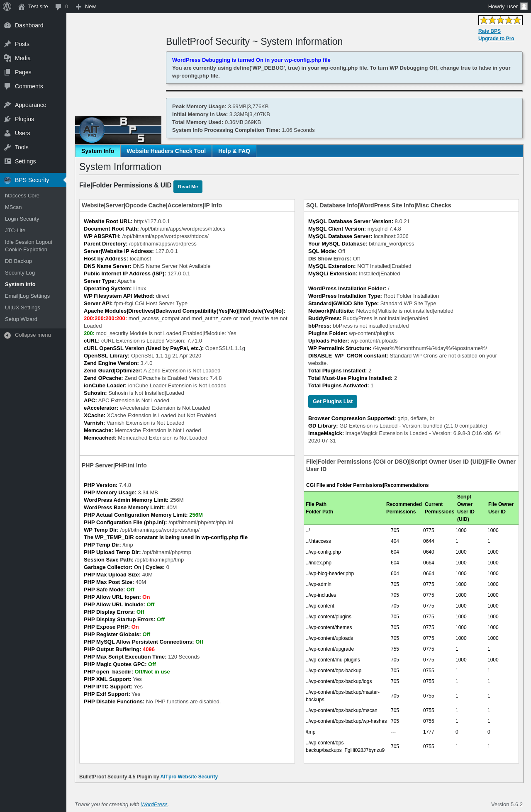Open the Test site home icon

[22, 7]
